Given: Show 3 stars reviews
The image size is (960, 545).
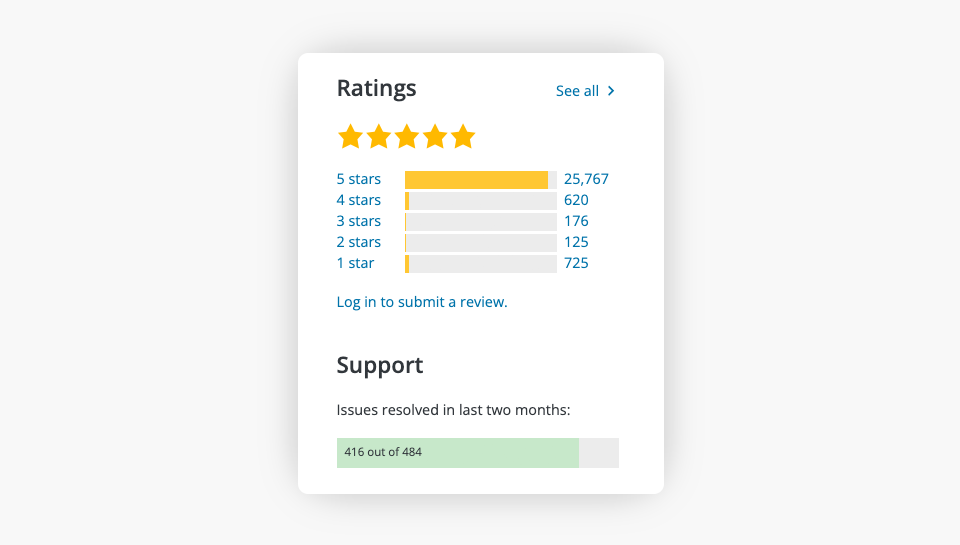Looking at the screenshot, I should [x=359, y=221].
